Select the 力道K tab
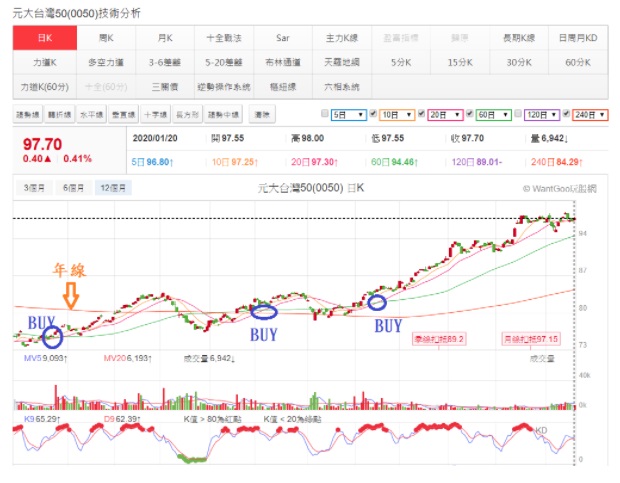Viewport: 620px width, 483px height. [45, 62]
